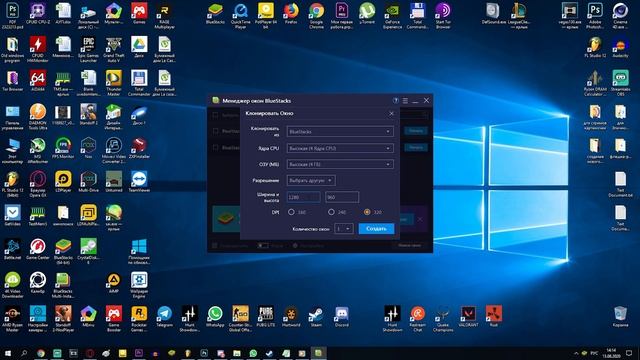Open AIDA64 desktop shortcut
The image size is (640, 360).
coord(38,81)
